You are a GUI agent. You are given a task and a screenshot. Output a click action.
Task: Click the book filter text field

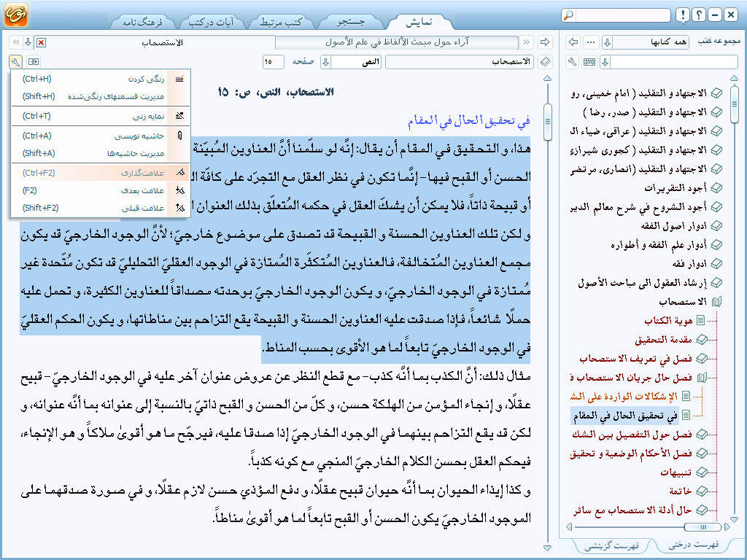[x=674, y=62]
